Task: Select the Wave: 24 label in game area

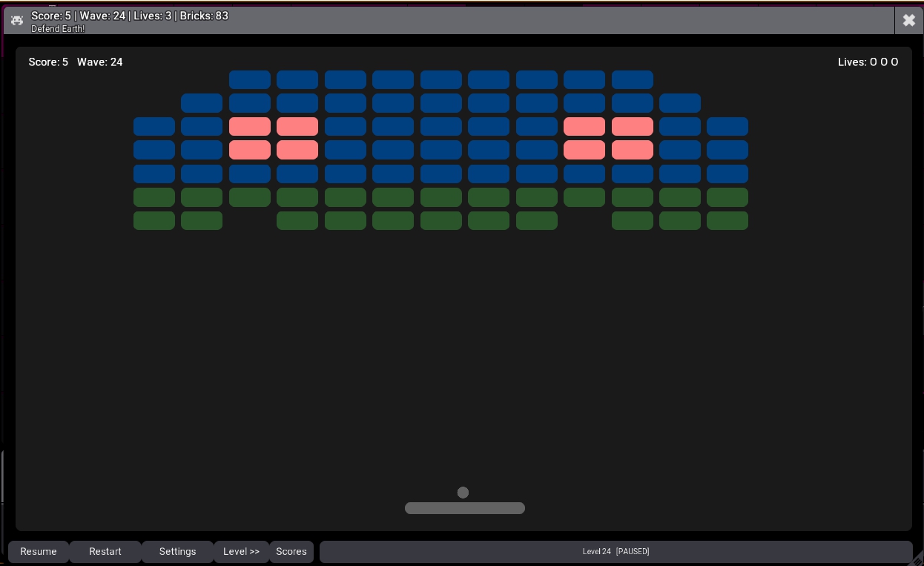Action: (99, 62)
